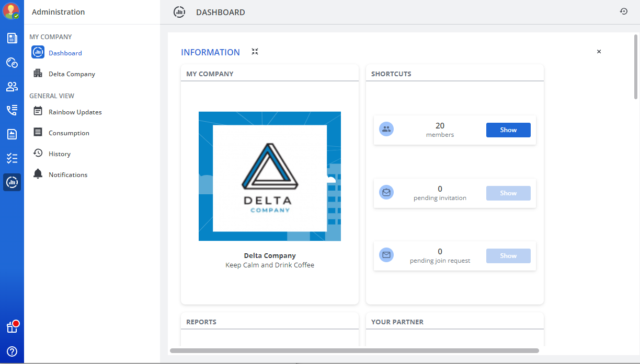The image size is (640, 364).
Task: Click the Delta Company logo image
Action: [269, 177]
